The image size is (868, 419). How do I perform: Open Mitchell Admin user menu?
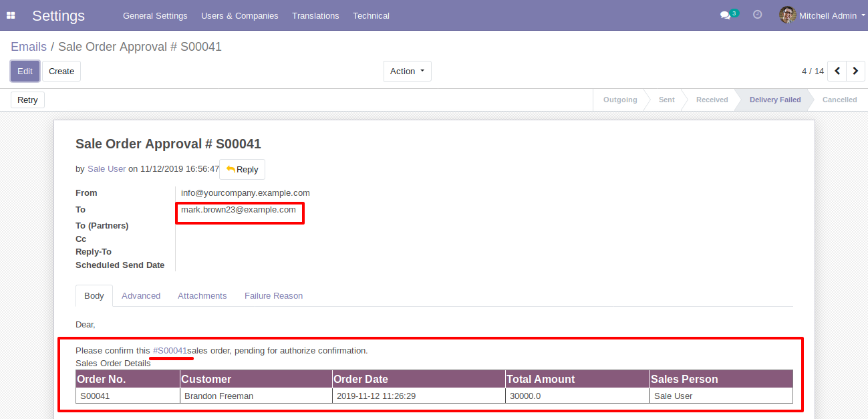coord(827,15)
